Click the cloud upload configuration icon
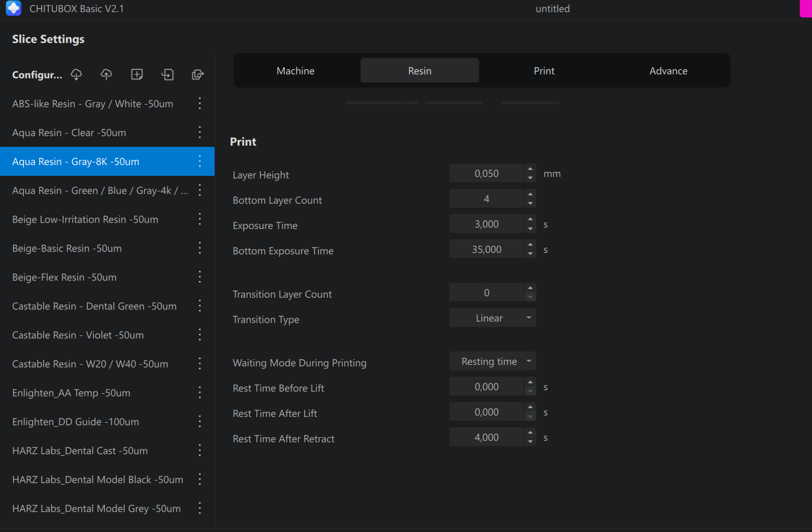 click(106, 75)
